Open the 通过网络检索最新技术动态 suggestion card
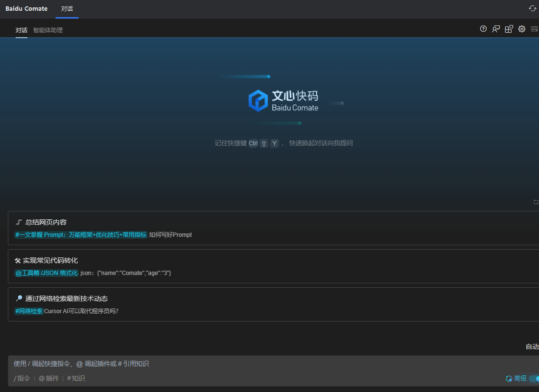Viewport: 539px width, 392px height. 273,304
